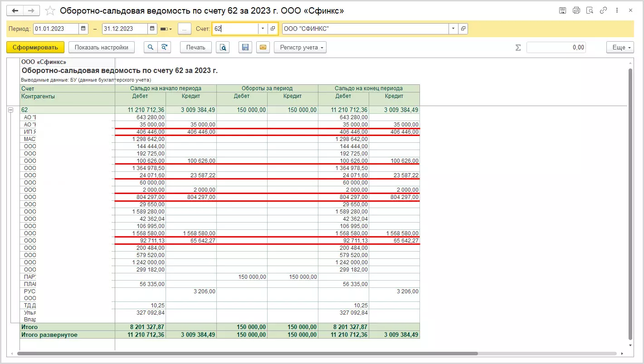644x364 pixels.
Task: Open the Регистр учета menu
Action: point(300,47)
